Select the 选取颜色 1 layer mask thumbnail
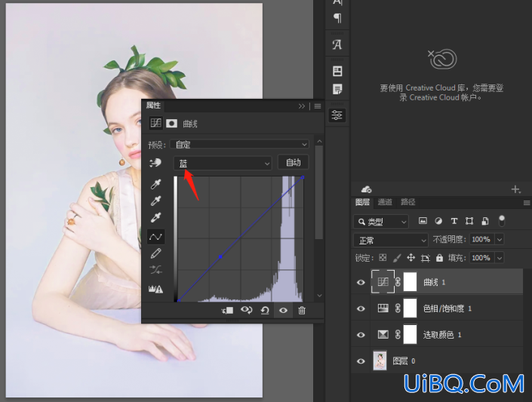Image resolution: width=532 pixels, height=402 pixels. click(410, 334)
